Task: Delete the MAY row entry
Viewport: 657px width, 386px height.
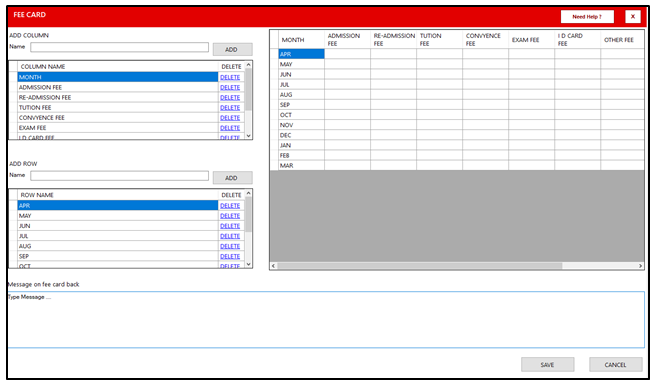Action: click(x=230, y=216)
